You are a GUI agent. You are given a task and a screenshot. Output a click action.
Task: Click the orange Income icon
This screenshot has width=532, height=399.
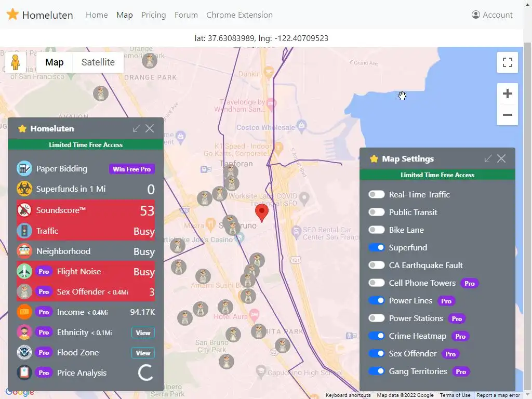tap(24, 312)
